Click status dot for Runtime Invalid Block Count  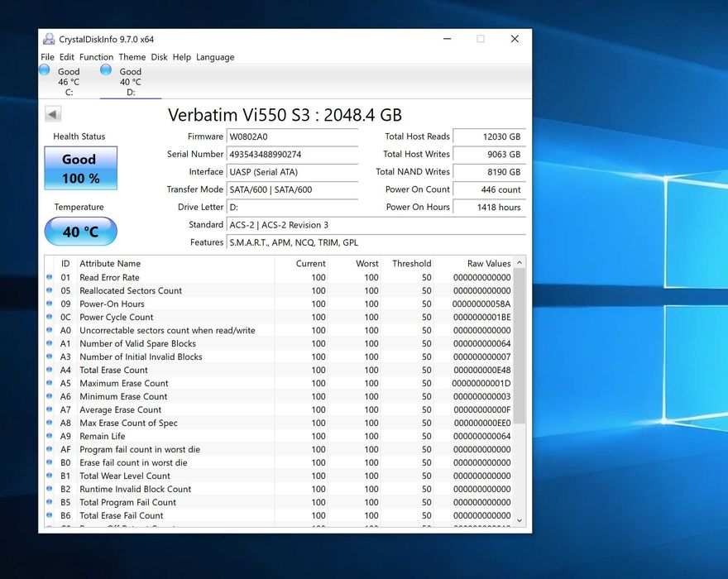[x=49, y=489]
